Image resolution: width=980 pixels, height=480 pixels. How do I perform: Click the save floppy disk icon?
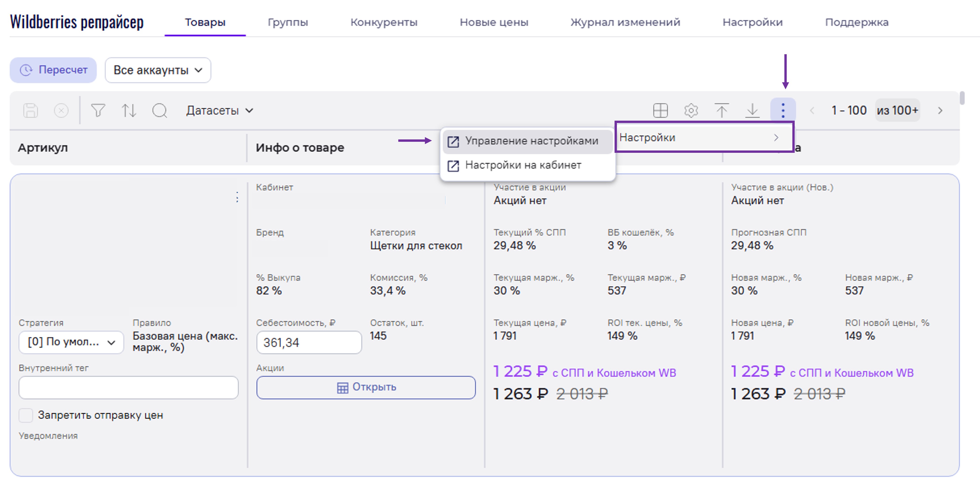tap(30, 111)
